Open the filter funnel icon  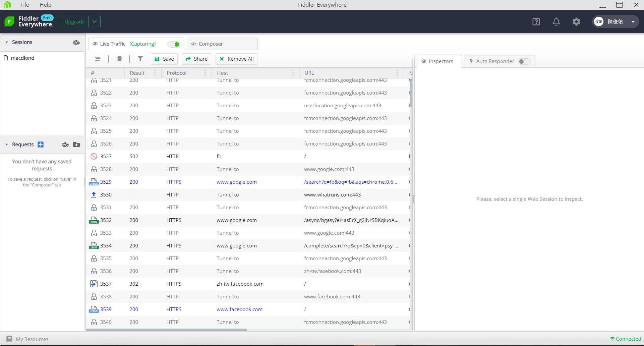[x=140, y=59]
